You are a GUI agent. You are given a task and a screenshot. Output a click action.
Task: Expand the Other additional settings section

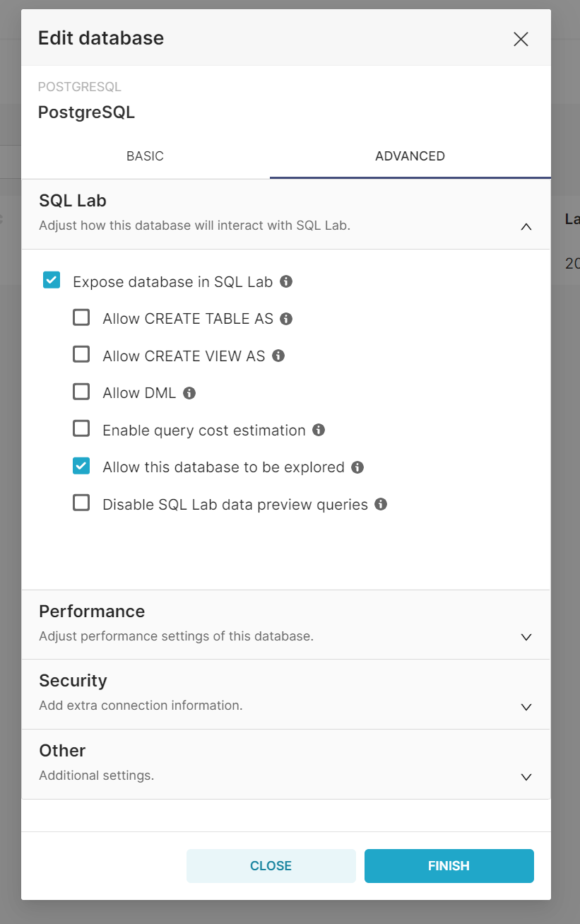click(x=526, y=777)
